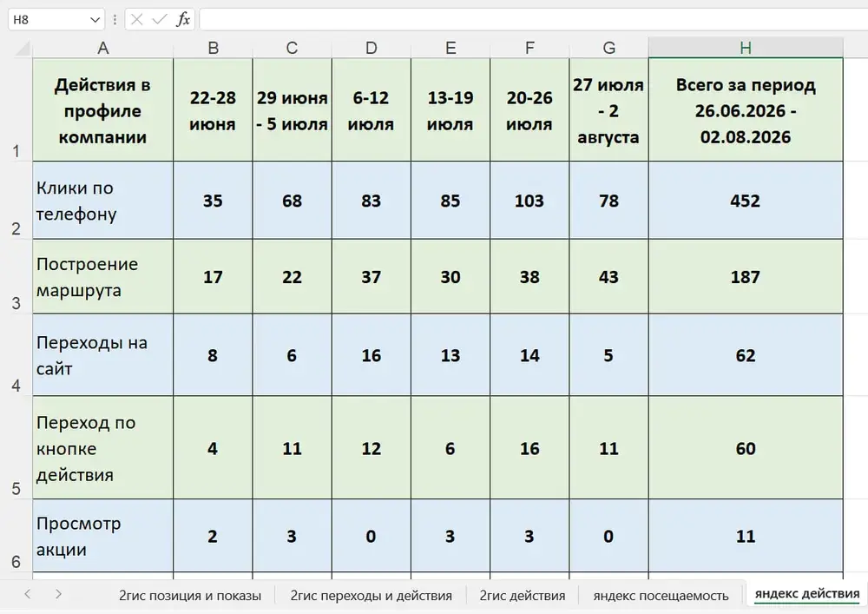Select the value 103 in 20-26 июля column

(x=529, y=201)
